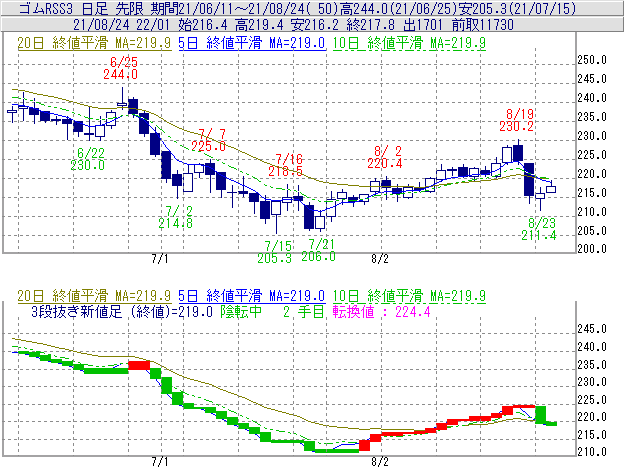The height and width of the screenshot is (475, 624).
Task: Click the 8/2 date label under lower chart
Action: click(x=380, y=462)
